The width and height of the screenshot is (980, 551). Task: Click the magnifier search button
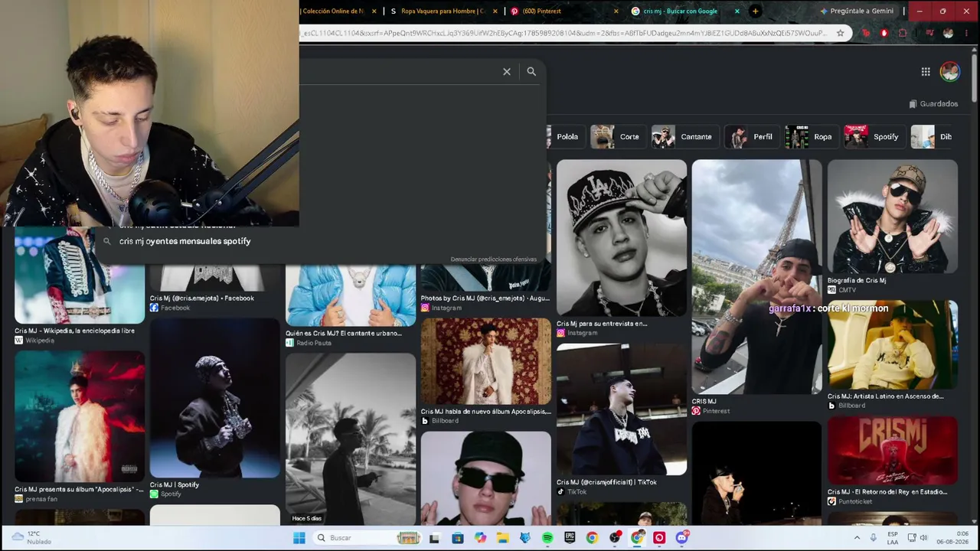click(x=531, y=71)
